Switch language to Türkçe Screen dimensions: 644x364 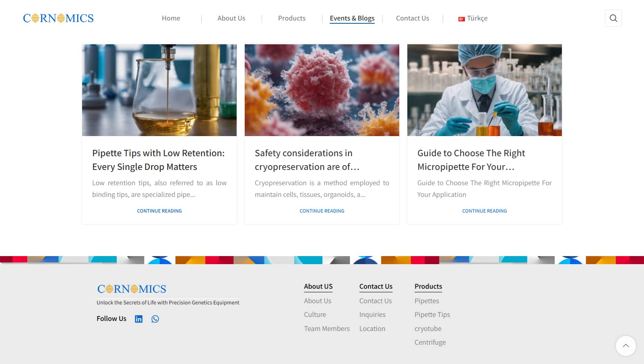pos(473,18)
